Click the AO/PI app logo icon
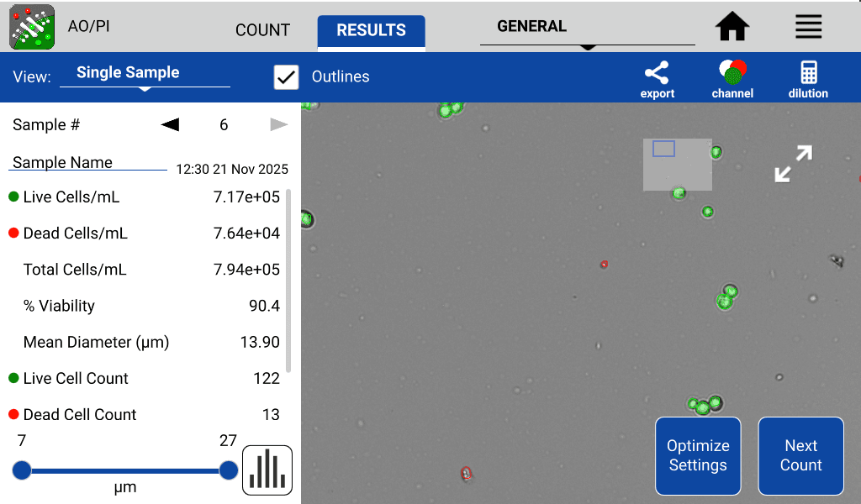Image resolution: width=861 pixels, height=504 pixels. coord(32,26)
